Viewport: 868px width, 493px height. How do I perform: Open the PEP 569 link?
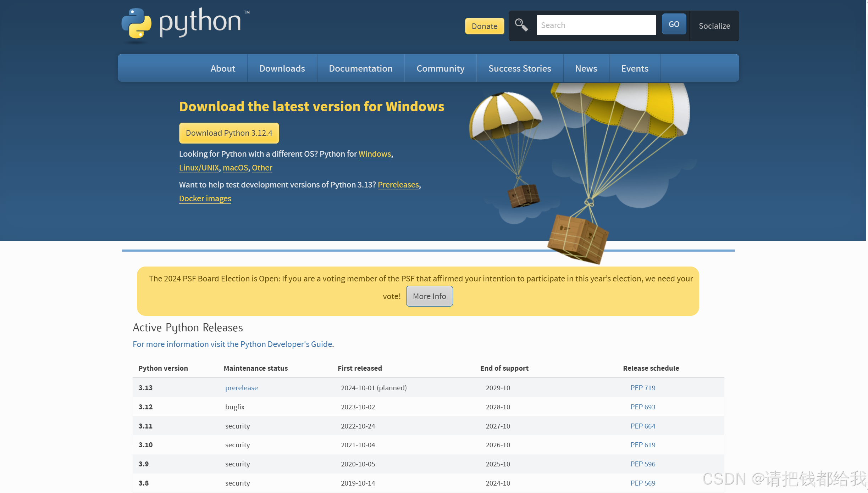click(643, 483)
